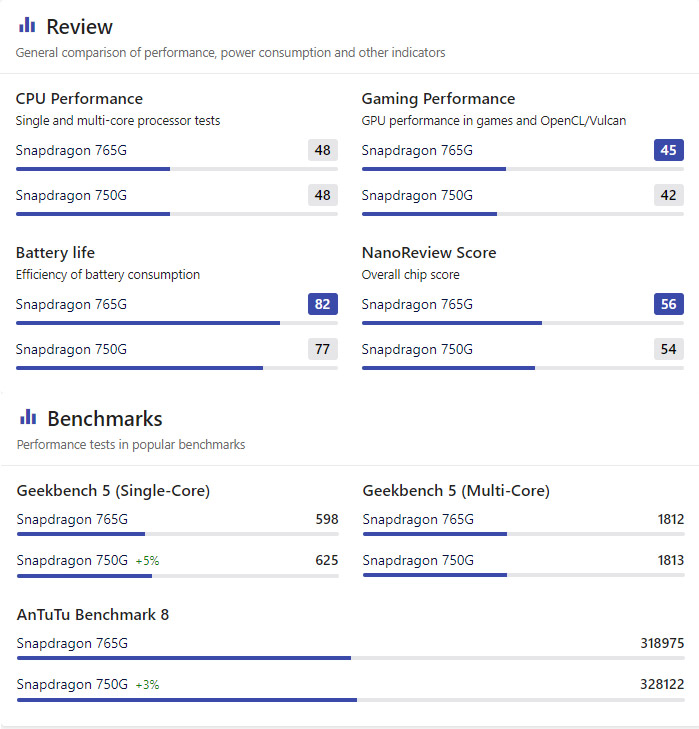The width and height of the screenshot is (699, 729).
Task: Click Snapdragon 765G under NanoReview Score
Action: (x=417, y=305)
